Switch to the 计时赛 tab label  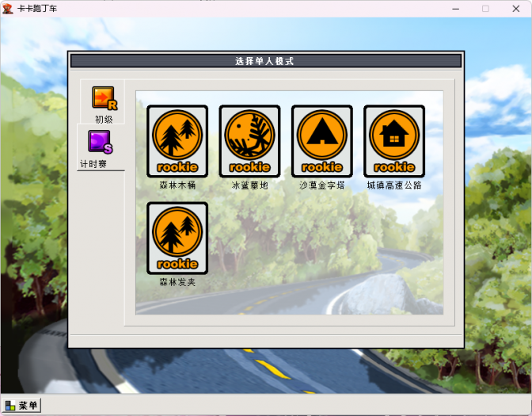(93, 164)
